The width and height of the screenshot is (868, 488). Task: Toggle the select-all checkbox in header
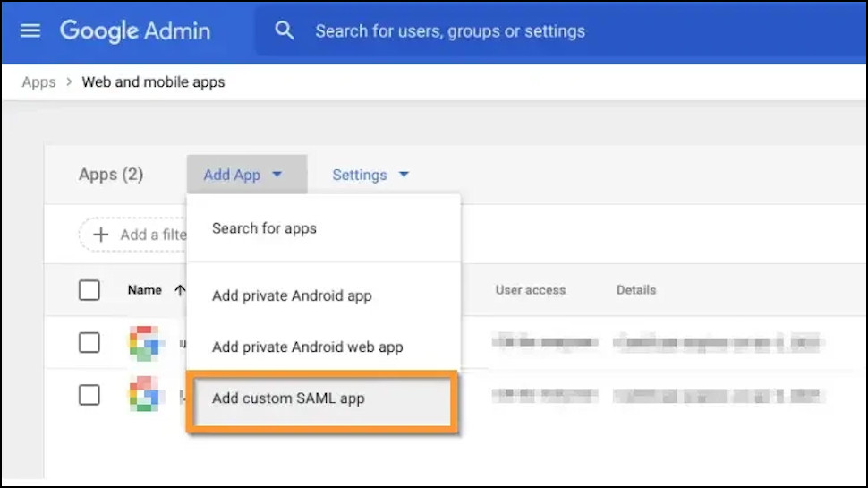tap(89, 290)
